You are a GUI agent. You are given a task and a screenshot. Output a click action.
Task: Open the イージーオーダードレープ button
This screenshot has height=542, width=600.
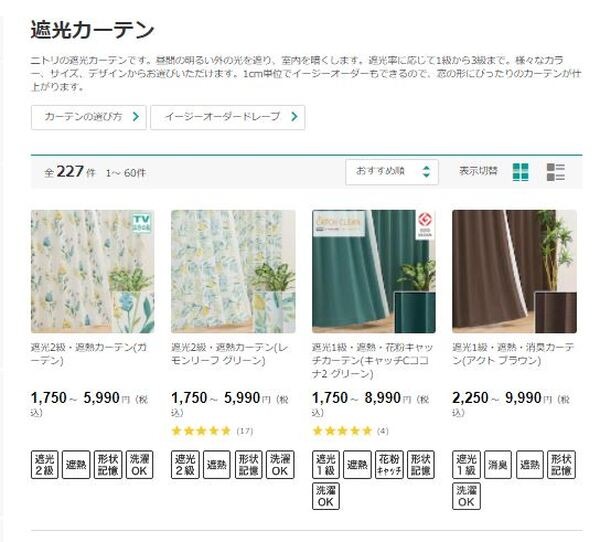click(228, 117)
